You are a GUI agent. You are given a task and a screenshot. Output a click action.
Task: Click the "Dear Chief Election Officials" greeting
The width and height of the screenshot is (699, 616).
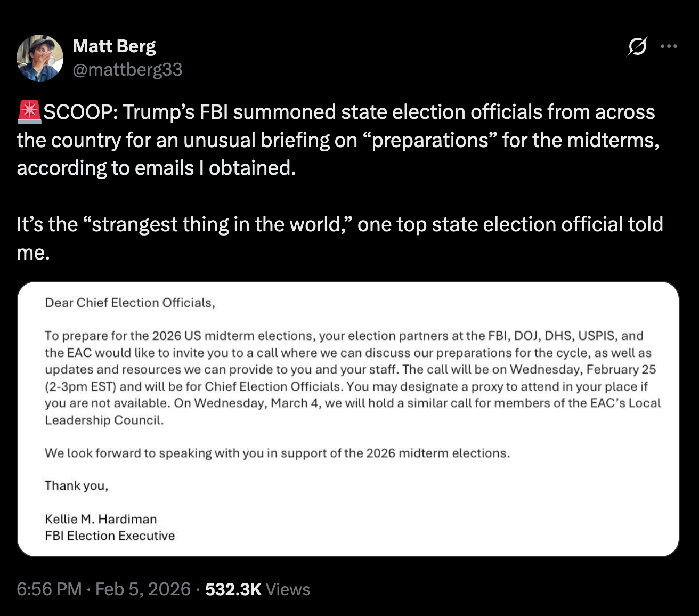click(130, 303)
